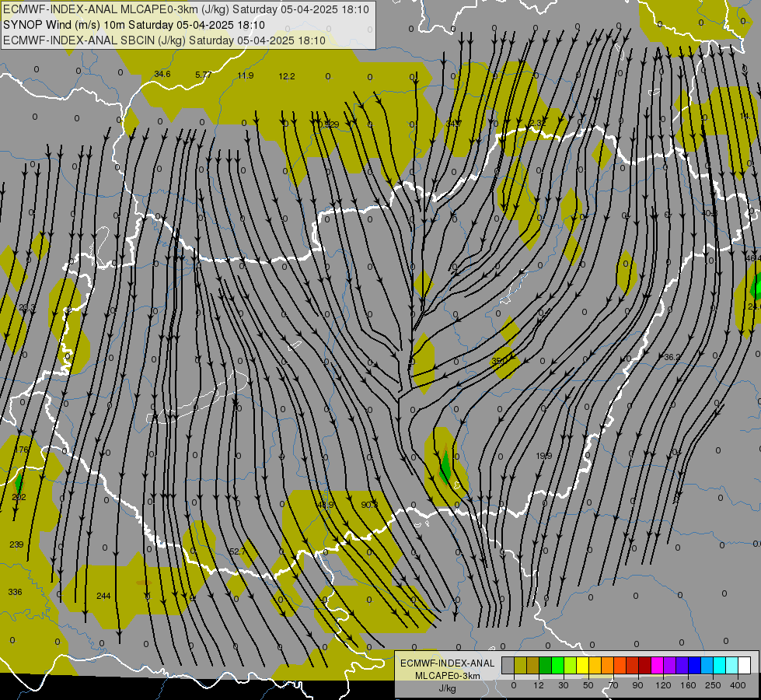Click the cyan legend swatch
This screenshot has height=700, width=761.
click(721, 665)
